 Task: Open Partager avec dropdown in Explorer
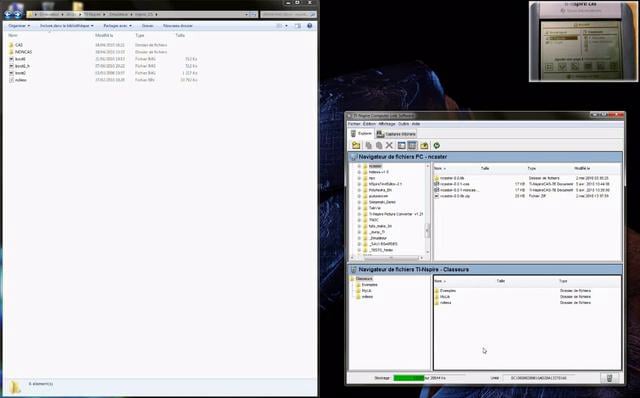tap(118, 26)
